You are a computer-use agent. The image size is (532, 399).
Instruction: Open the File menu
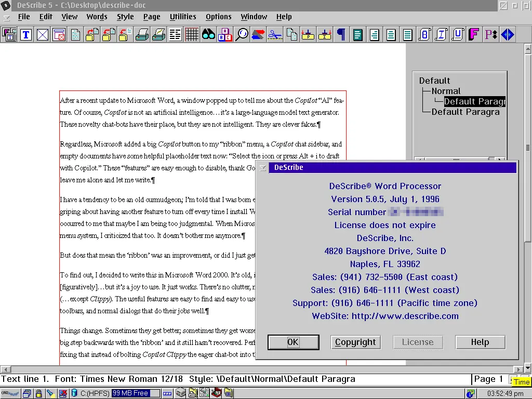(24, 17)
